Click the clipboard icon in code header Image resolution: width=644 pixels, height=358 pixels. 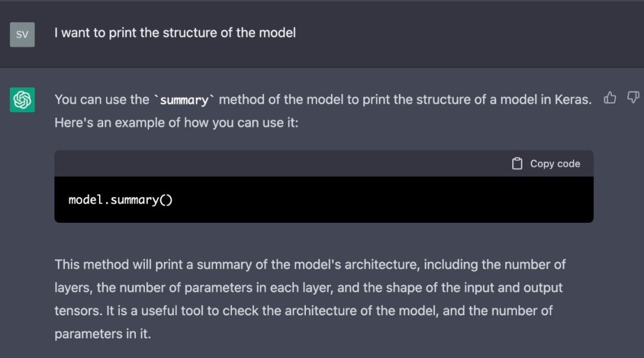[x=517, y=164]
